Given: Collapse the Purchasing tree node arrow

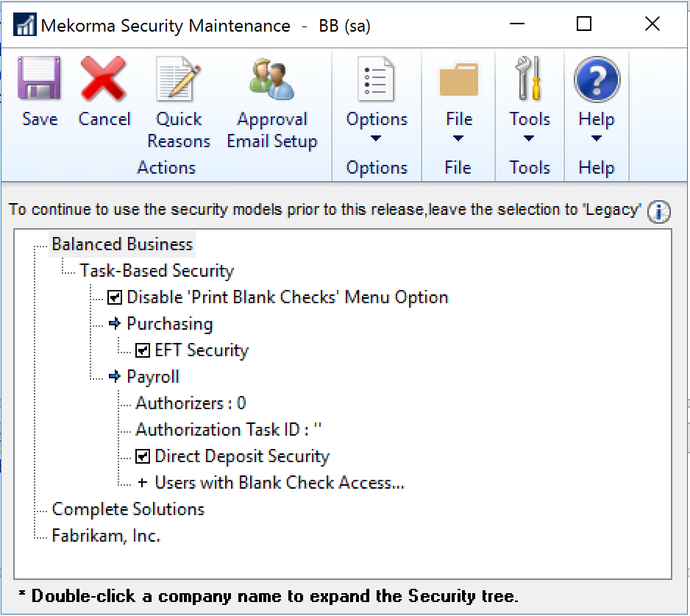Looking at the screenshot, I should (x=114, y=324).
